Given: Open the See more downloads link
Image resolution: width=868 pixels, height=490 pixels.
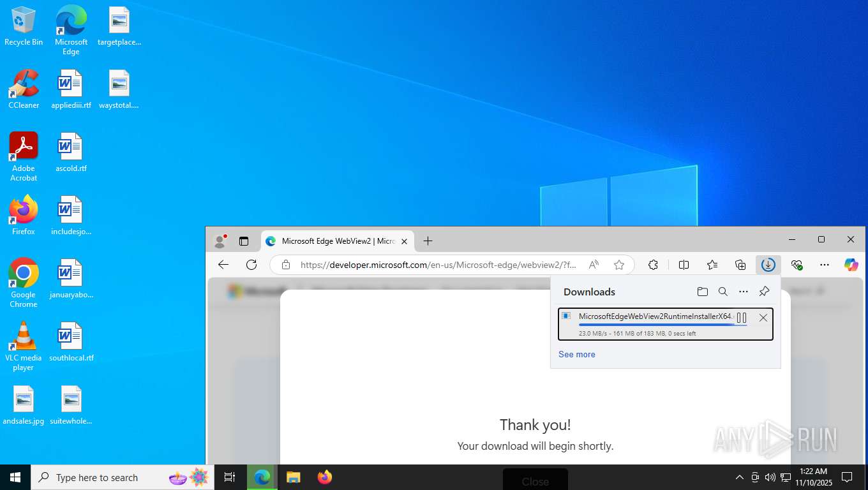Looking at the screenshot, I should 576,354.
